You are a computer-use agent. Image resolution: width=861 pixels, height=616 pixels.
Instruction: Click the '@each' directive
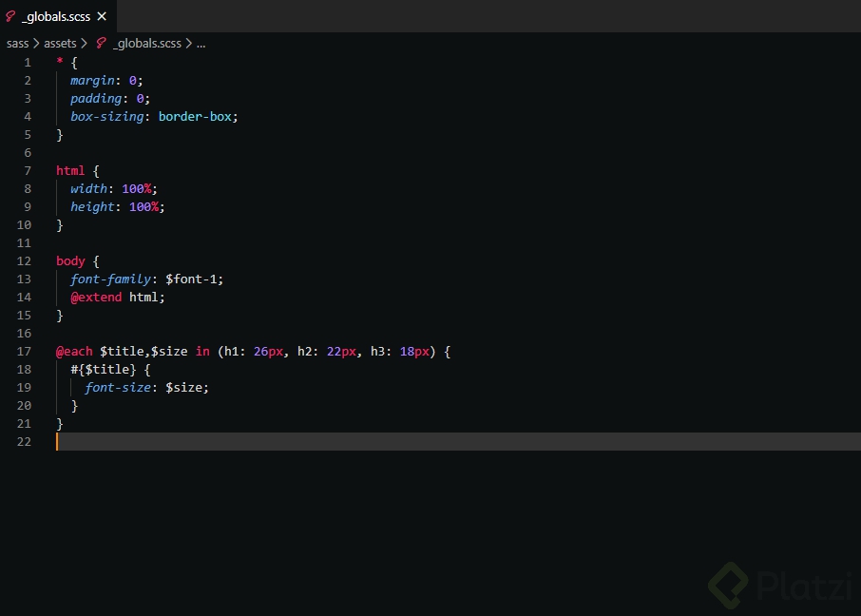coord(74,351)
